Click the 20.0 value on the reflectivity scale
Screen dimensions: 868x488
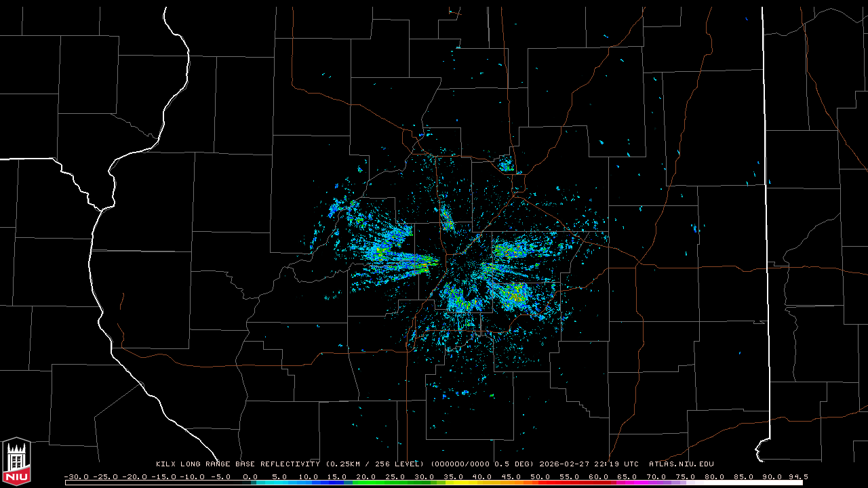click(367, 476)
